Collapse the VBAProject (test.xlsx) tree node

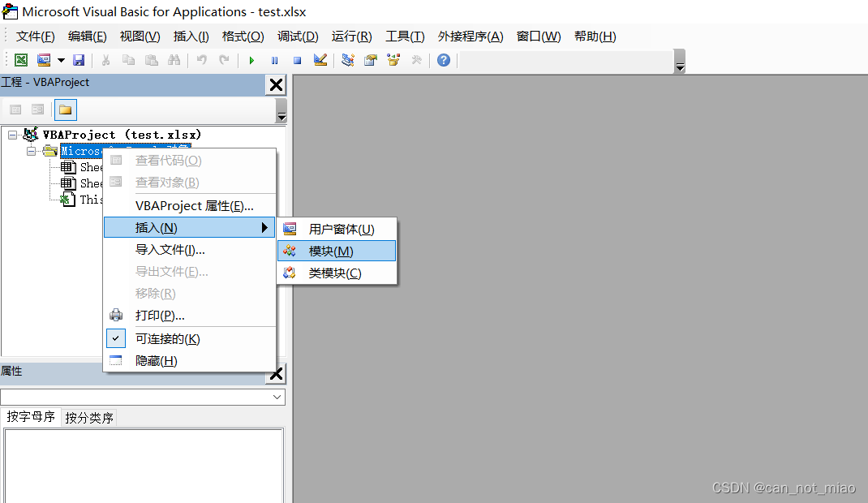(12, 135)
